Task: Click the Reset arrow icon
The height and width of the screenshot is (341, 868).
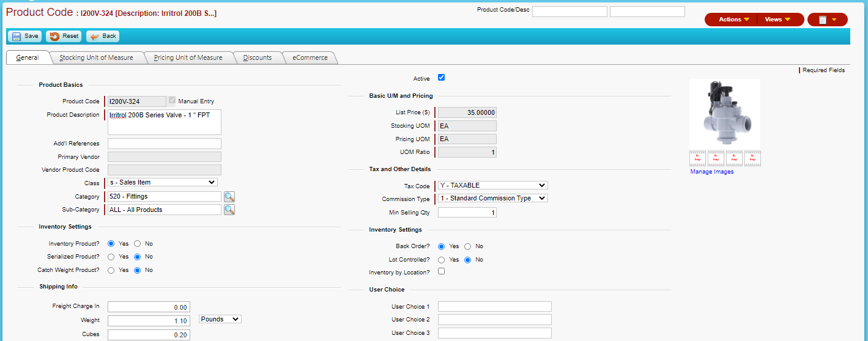Action: tap(55, 36)
